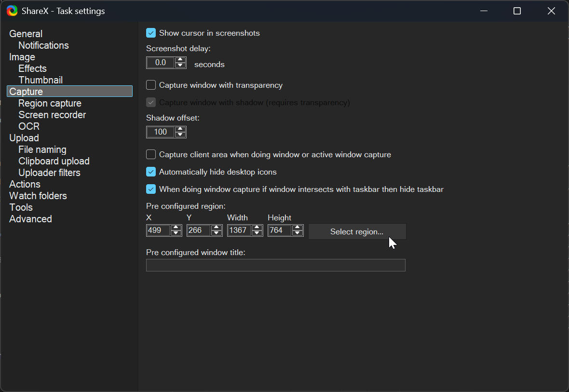Decrease shadow offset with down arrow
This screenshot has height=392, width=569.
pos(180,135)
